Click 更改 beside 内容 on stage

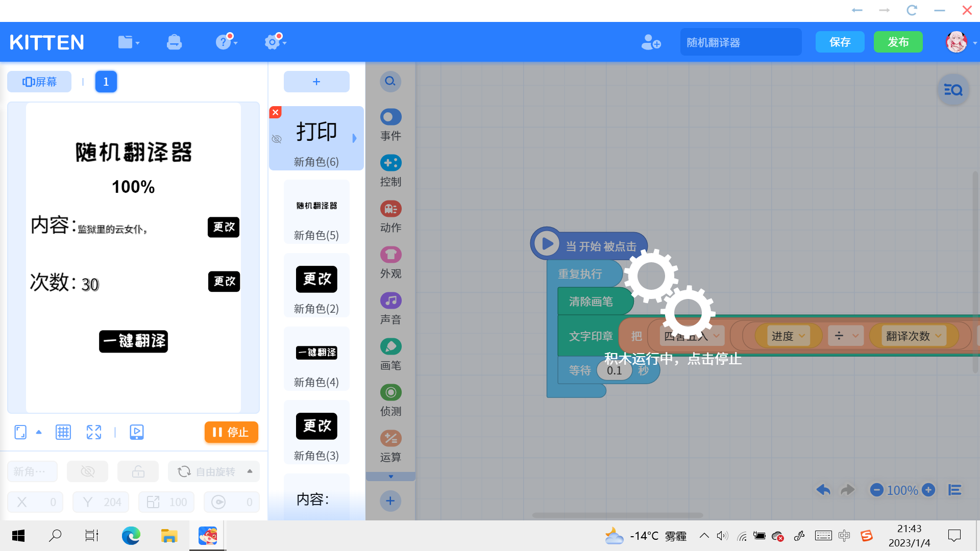click(224, 227)
